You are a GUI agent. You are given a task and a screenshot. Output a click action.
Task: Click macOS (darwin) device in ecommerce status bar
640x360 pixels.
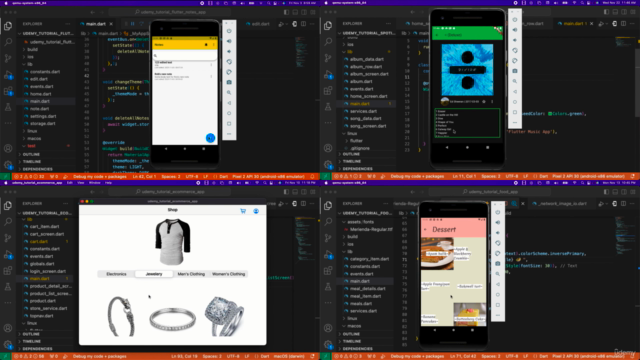289,356
